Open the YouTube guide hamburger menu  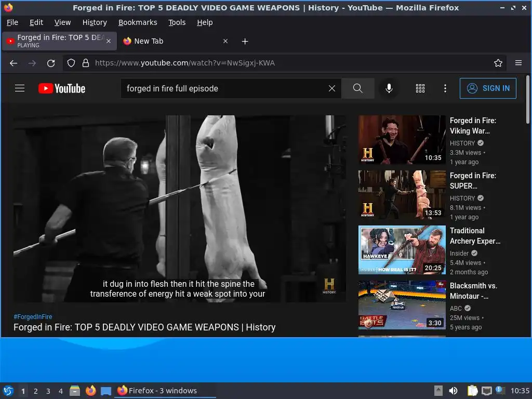click(20, 88)
